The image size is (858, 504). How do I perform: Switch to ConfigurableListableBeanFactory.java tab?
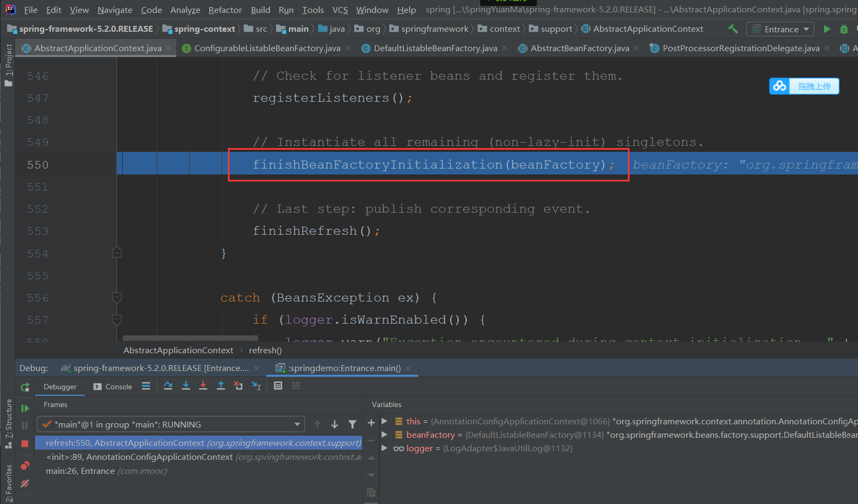pyautogui.click(x=267, y=48)
